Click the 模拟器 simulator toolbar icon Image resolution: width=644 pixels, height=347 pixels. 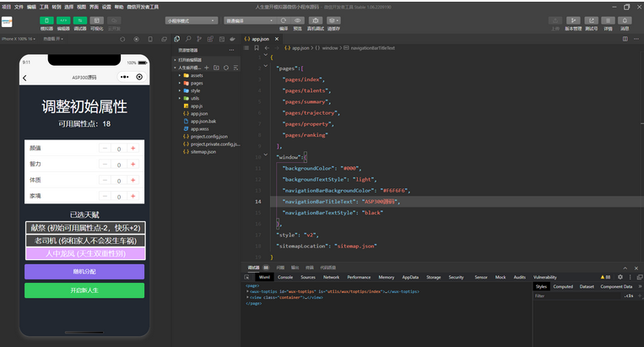click(x=46, y=19)
